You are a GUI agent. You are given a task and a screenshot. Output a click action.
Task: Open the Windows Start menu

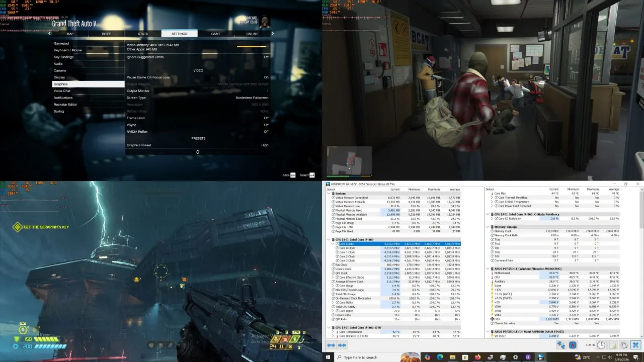[x=329, y=357]
